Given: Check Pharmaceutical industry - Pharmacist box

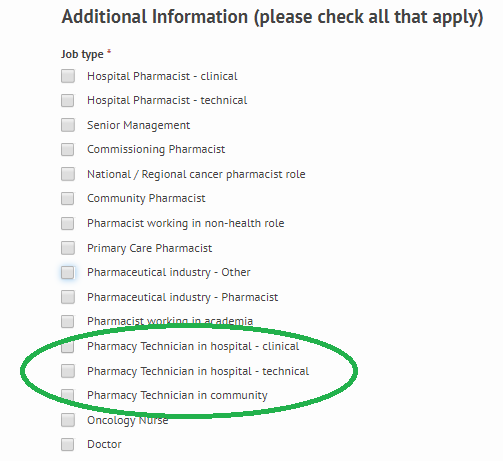Looking at the screenshot, I should tap(68, 297).
